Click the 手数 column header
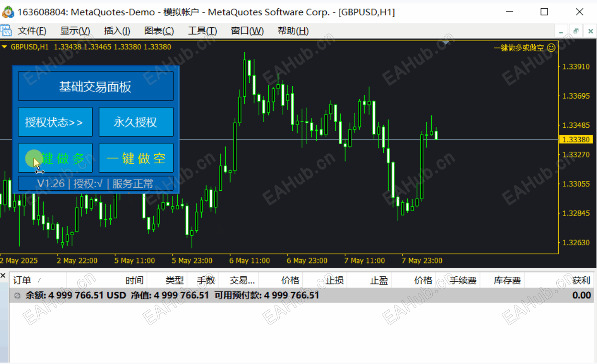Screen dimensions: 597x364 (207, 280)
